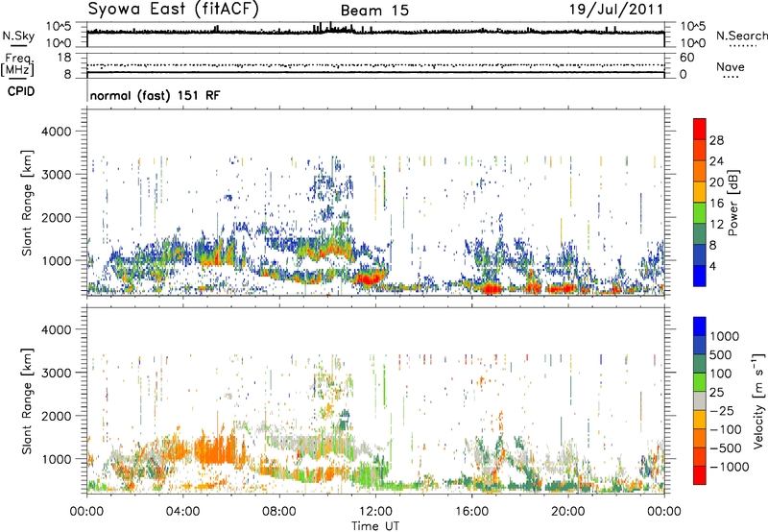The image size is (768, 532).
Task: Click the red bottom Velocity colorbar segment
Action: pyautogui.click(x=700, y=475)
